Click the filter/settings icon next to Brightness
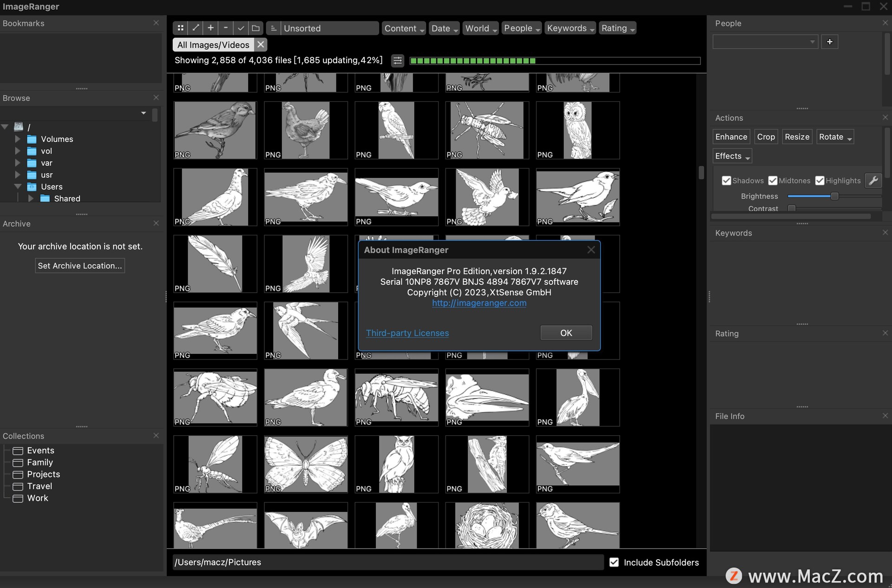This screenshot has height=588, width=892. pos(874,181)
